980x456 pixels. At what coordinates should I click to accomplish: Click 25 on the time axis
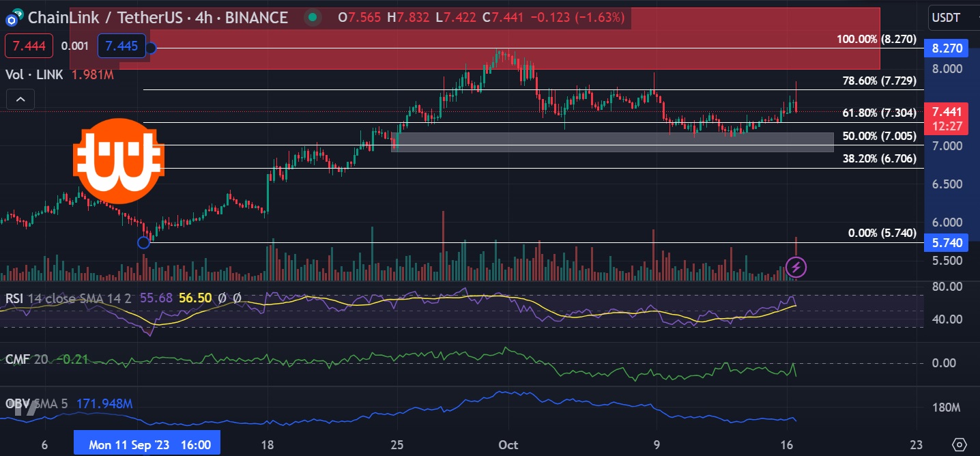point(397,445)
